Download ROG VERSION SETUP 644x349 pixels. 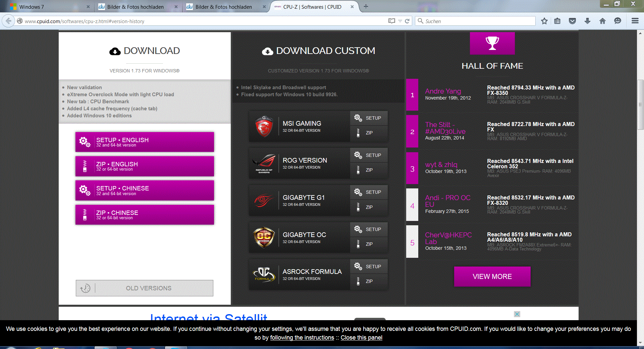[x=369, y=155]
